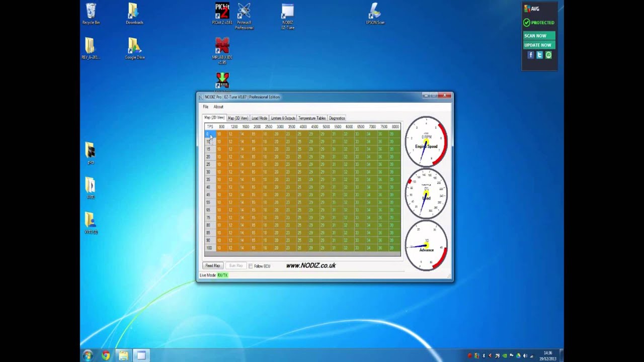Open the About menu
Image resolution: width=644 pixels, height=362 pixels.
pyautogui.click(x=218, y=107)
